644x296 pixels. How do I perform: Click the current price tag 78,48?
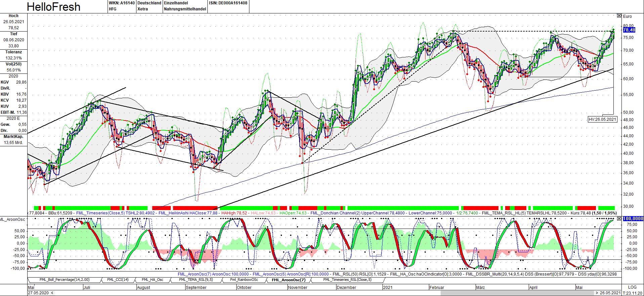pos(629,30)
